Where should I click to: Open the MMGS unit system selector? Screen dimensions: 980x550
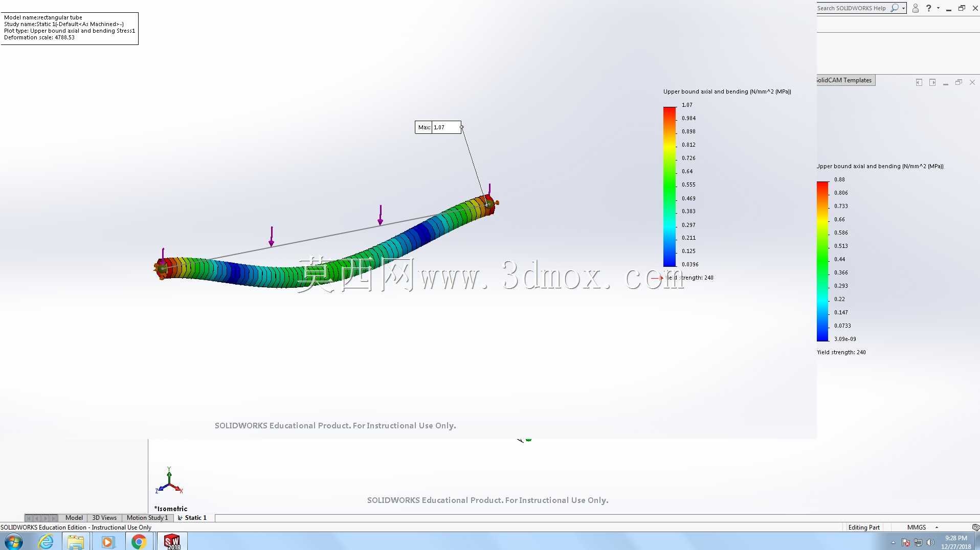[x=917, y=528]
